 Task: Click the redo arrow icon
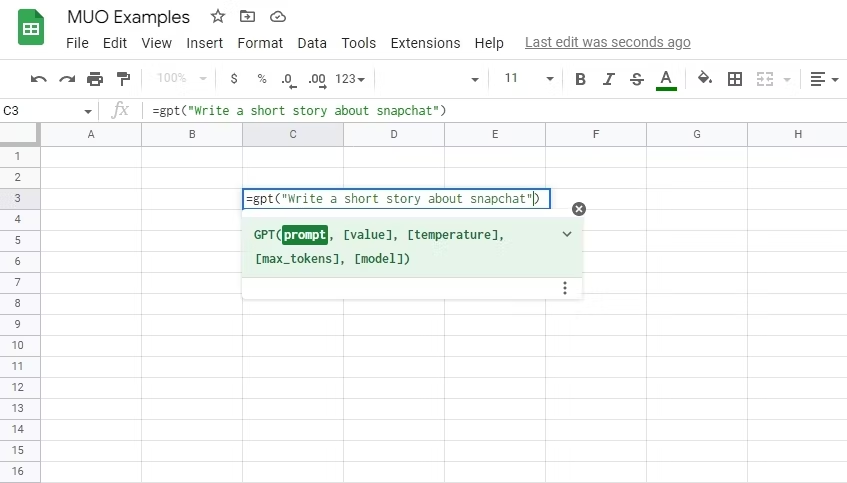(x=67, y=79)
